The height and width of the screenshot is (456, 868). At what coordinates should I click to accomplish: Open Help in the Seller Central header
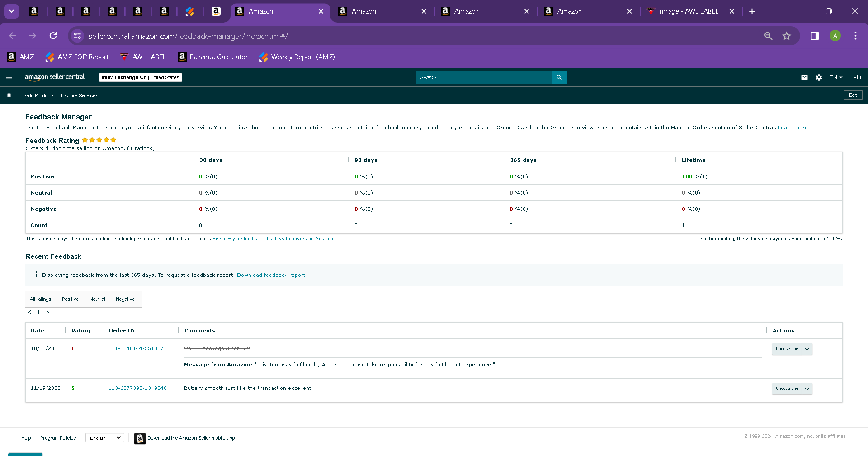coord(855,77)
